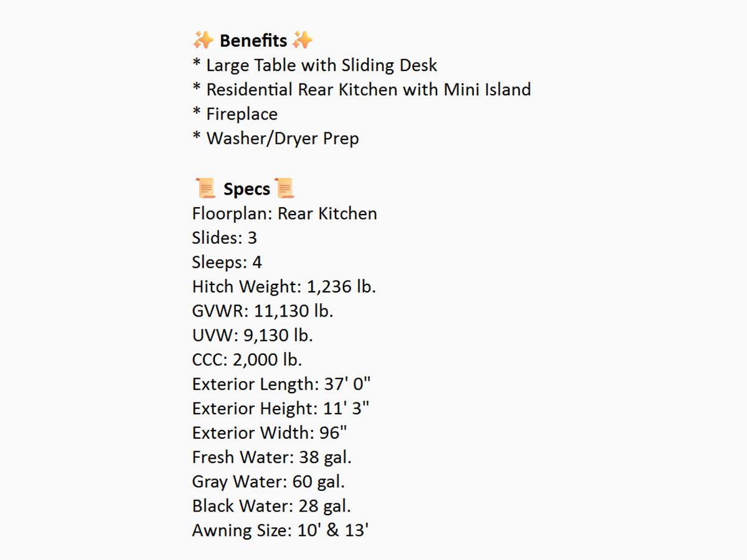The width and height of the screenshot is (747, 560).
Task: Click the Washer/Dryer Prep line
Action: [276, 138]
